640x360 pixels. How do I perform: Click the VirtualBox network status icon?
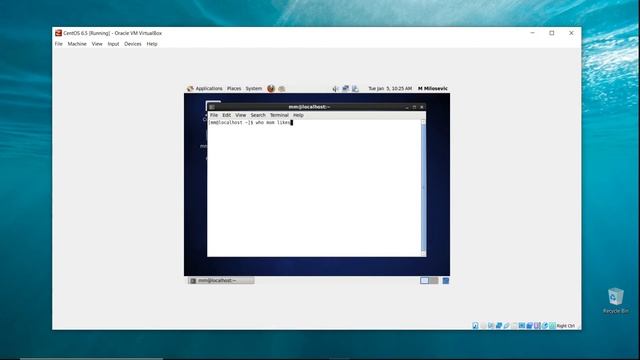[499, 326]
